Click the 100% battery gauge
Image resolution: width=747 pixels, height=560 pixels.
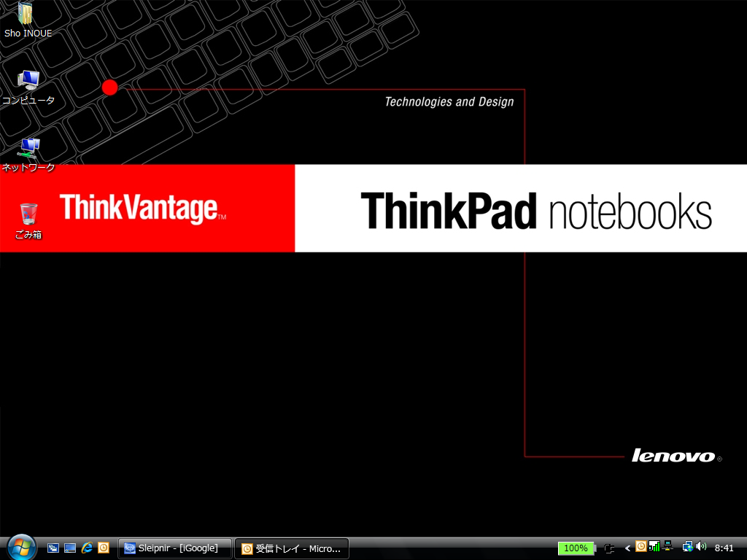(x=576, y=548)
